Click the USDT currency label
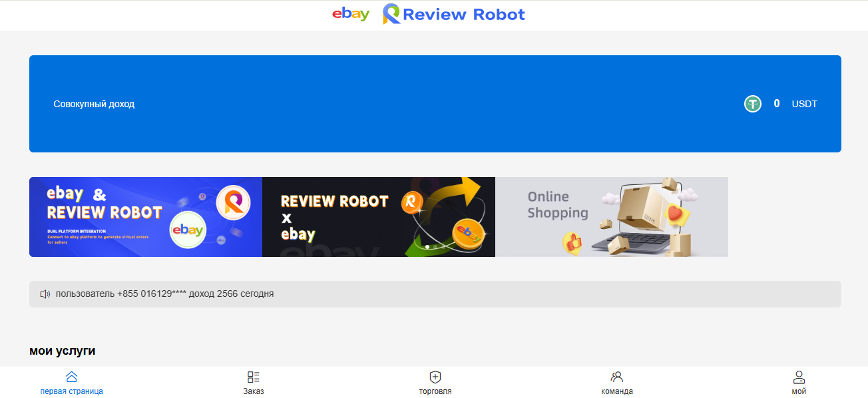Image resolution: width=868 pixels, height=398 pixels. [x=804, y=104]
